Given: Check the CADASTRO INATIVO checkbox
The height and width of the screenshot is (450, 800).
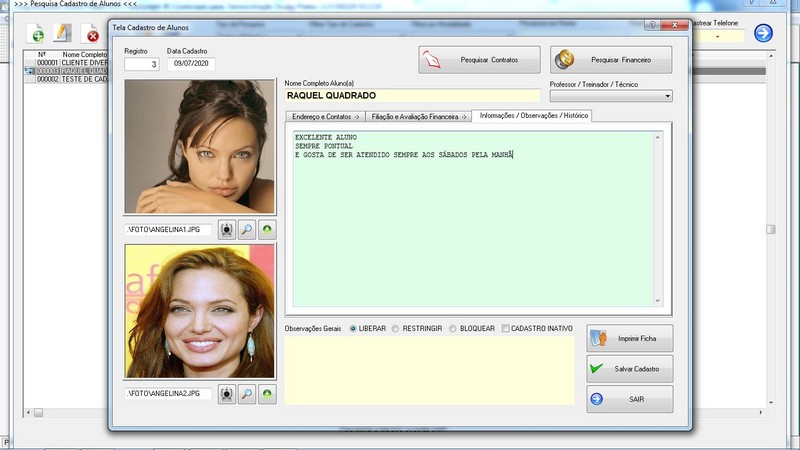Looking at the screenshot, I should 505,329.
